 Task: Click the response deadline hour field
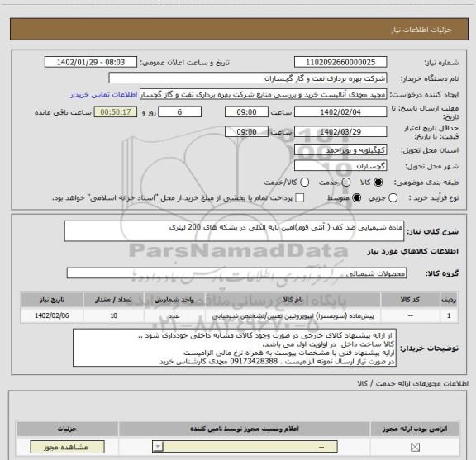tap(246, 112)
